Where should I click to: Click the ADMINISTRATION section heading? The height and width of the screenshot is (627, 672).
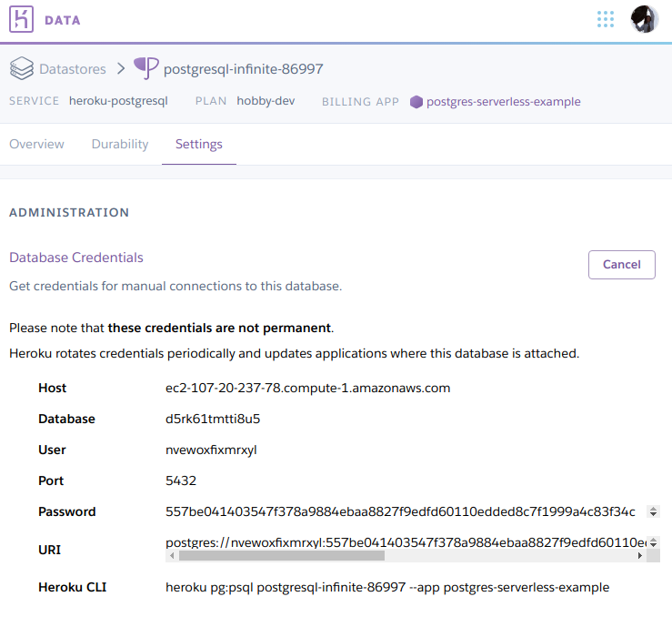pyautogui.click(x=69, y=213)
